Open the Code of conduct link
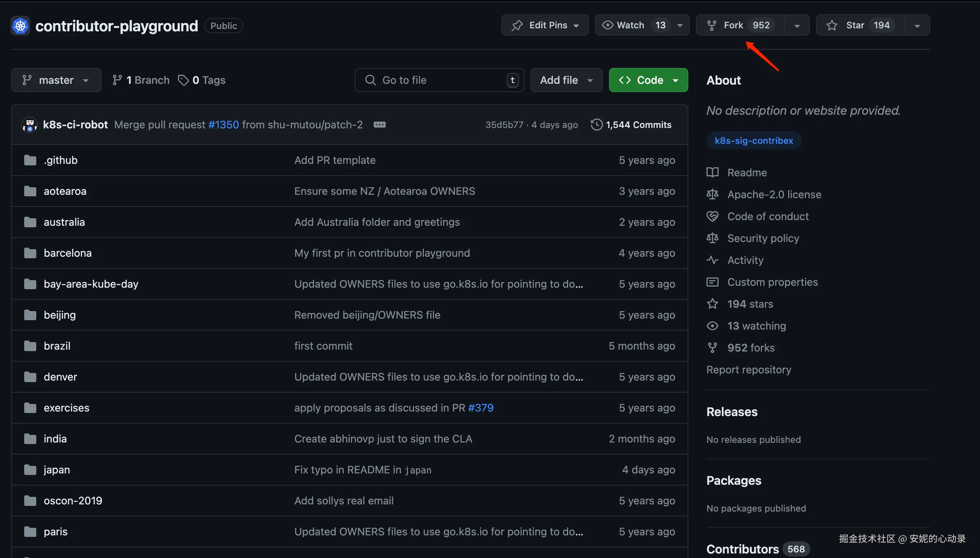This screenshot has height=558, width=980. [768, 217]
